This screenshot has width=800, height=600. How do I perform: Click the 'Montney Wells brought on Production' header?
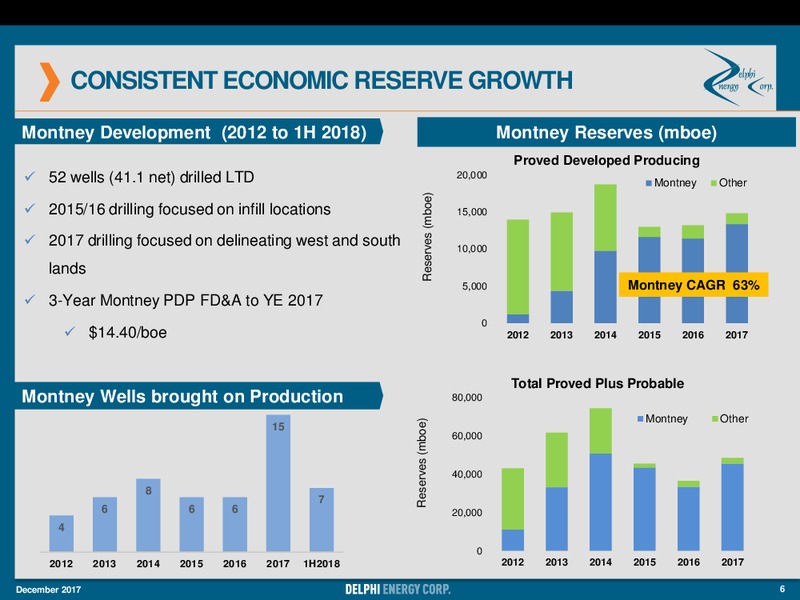click(199, 396)
